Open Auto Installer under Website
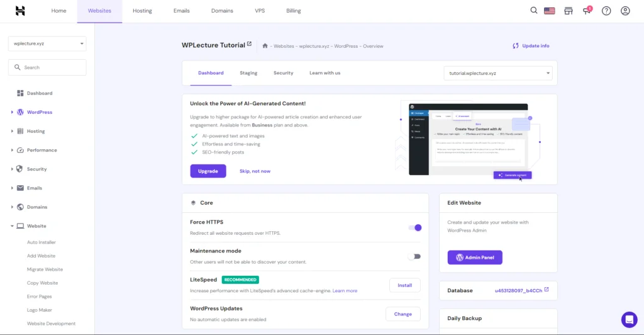 point(42,242)
